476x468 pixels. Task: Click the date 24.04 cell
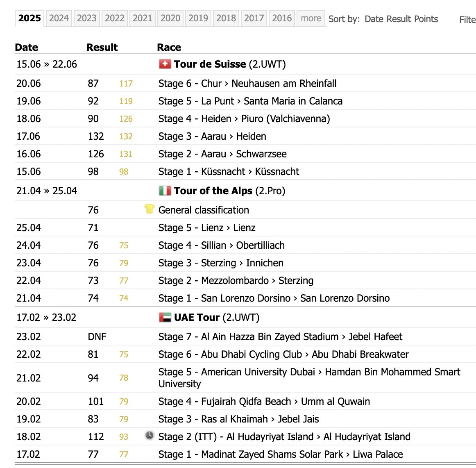[29, 245]
